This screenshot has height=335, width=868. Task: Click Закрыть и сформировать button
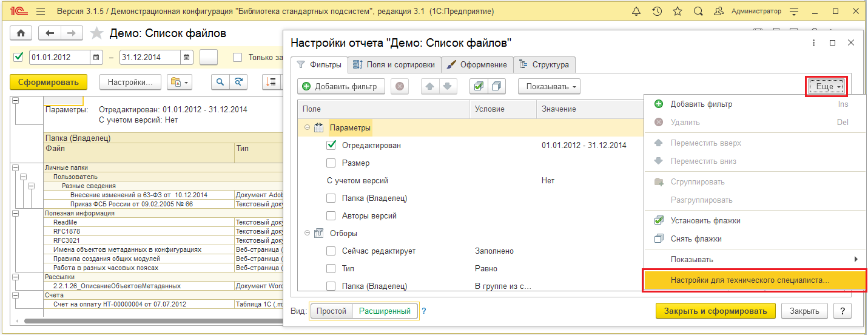tap(716, 311)
